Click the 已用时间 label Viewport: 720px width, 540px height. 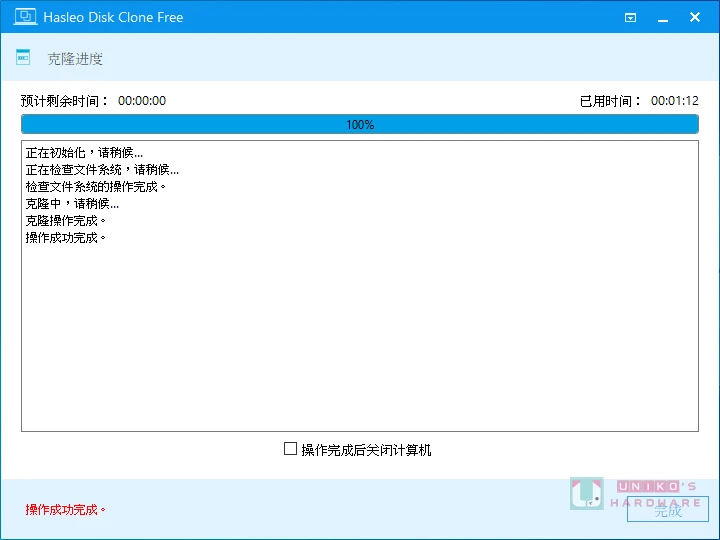click(x=610, y=101)
